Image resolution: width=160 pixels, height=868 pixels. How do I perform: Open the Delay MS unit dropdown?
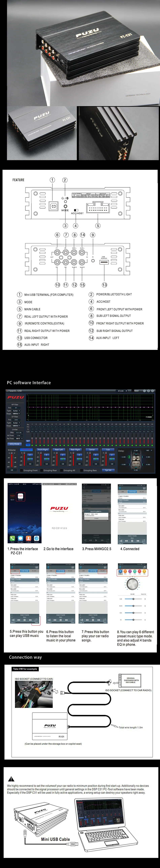point(149,450)
